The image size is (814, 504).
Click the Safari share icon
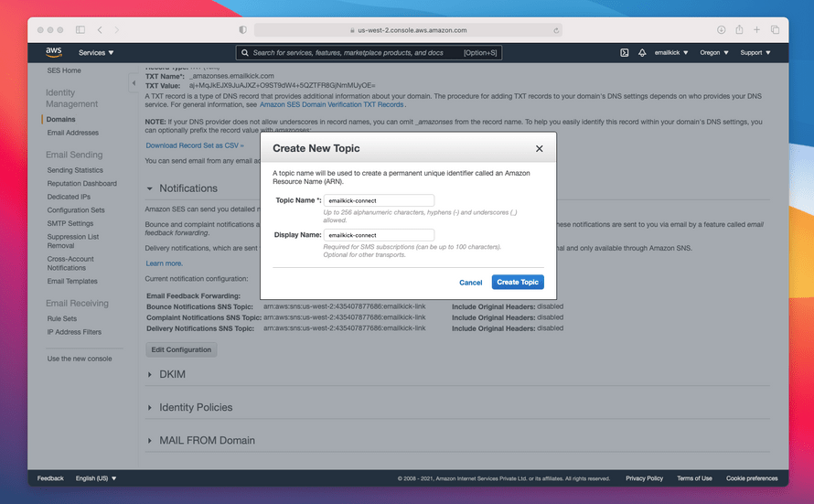[739, 29]
